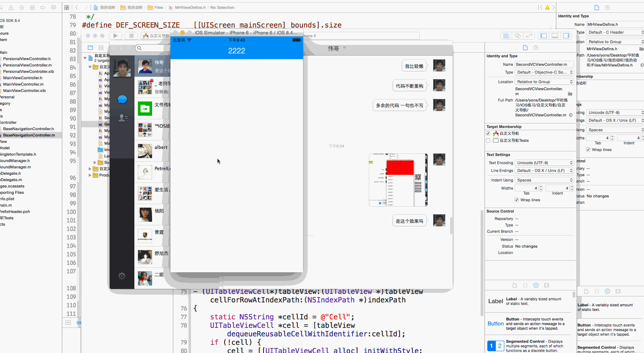Click BaseNavigationController.h in the file navigator
This screenshot has height=353, width=644.
pyautogui.click(x=28, y=129)
